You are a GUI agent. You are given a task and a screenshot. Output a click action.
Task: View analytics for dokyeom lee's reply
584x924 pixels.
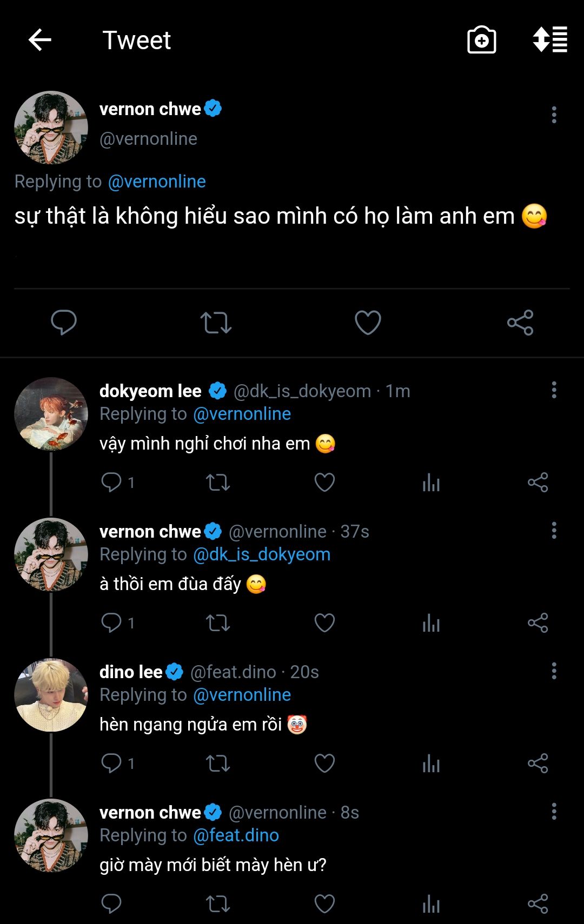pyautogui.click(x=431, y=482)
